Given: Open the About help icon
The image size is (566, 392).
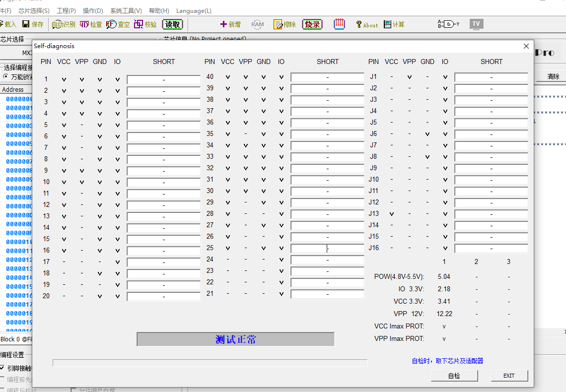Looking at the screenshot, I should pyautogui.click(x=359, y=24).
